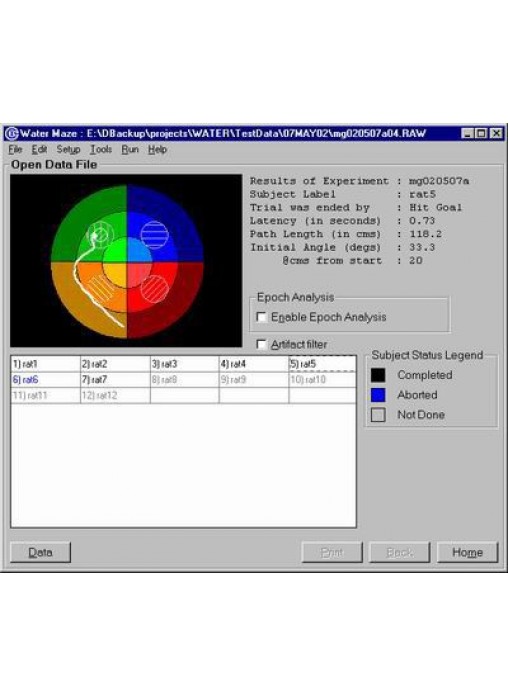Image resolution: width=508 pixels, height=696 pixels.
Task: Click the black Completed legend swatch
Action: coord(378,375)
